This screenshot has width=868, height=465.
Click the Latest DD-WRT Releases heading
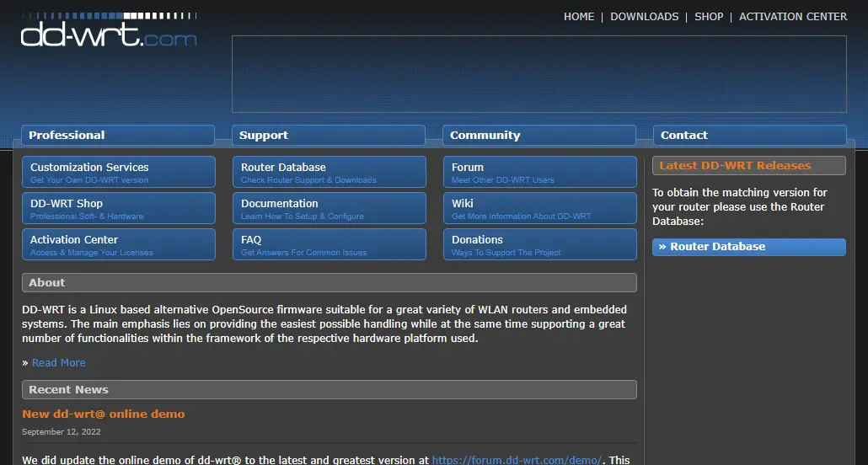click(749, 165)
